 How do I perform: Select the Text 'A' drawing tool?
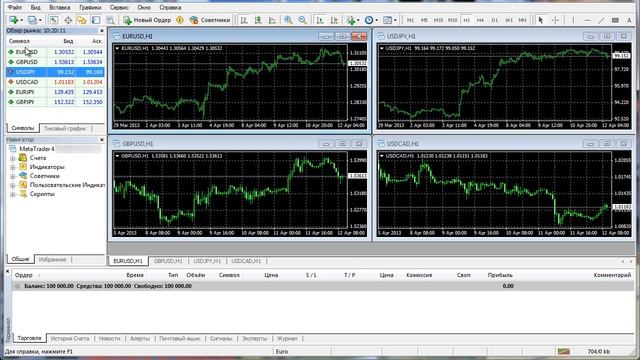(x=629, y=20)
